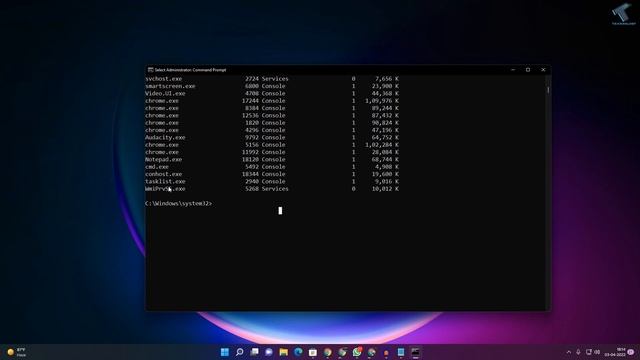Open the notification center badge

coord(631,352)
